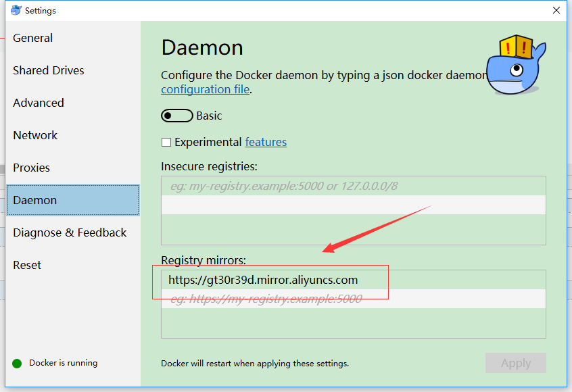Click the Insecure registries first entry field

tap(354, 186)
